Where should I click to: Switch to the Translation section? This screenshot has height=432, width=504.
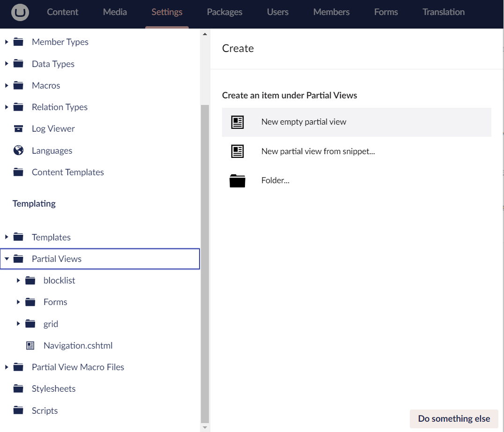[x=443, y=12]
